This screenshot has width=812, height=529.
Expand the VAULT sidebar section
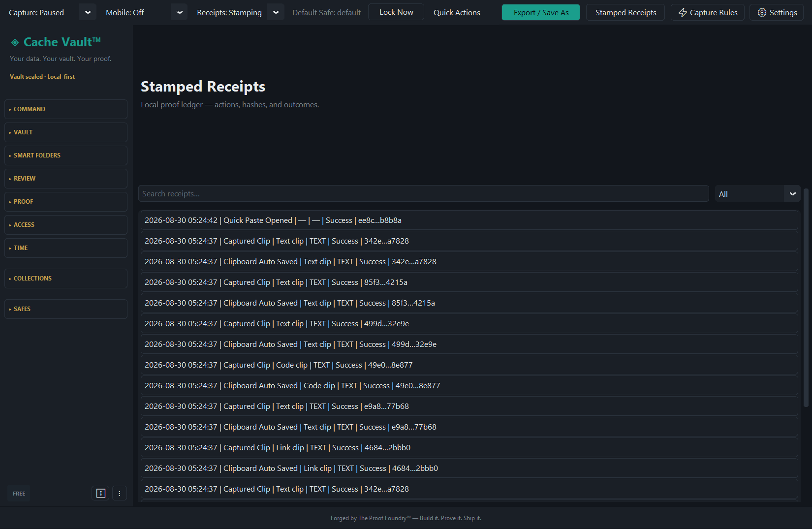(66, 132)
